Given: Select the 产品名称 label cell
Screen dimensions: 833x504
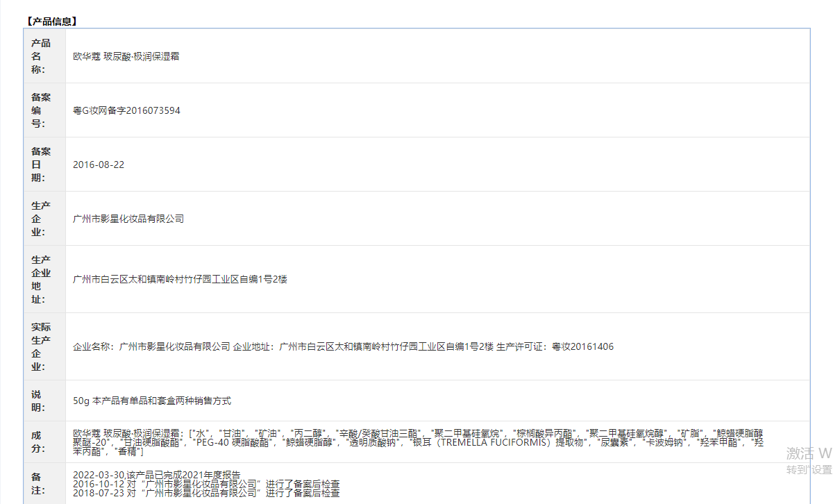Looking at the screenshot, I should coord(44,56).
